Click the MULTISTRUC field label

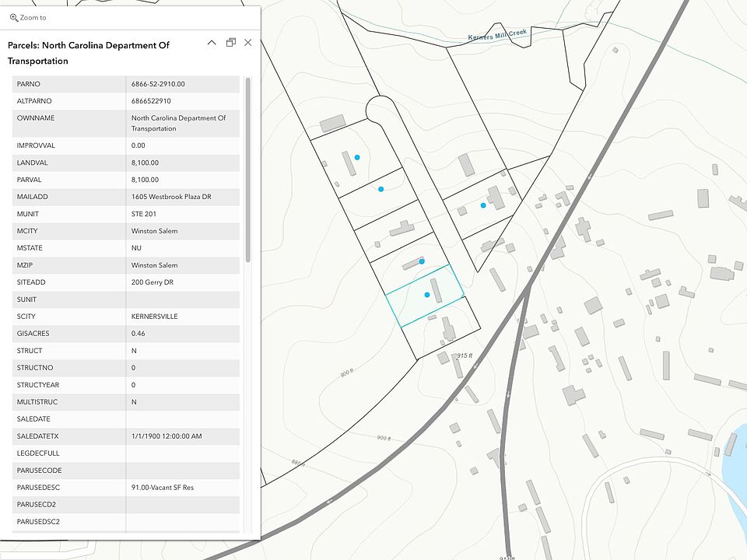pos(37,402)
